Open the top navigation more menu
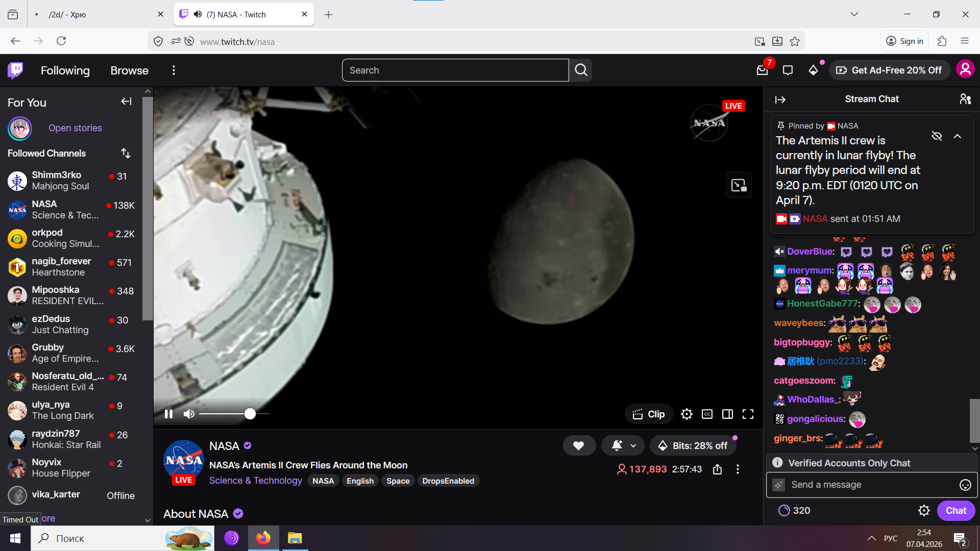This screenshot has height=551, width=980. tap(174, 70)
